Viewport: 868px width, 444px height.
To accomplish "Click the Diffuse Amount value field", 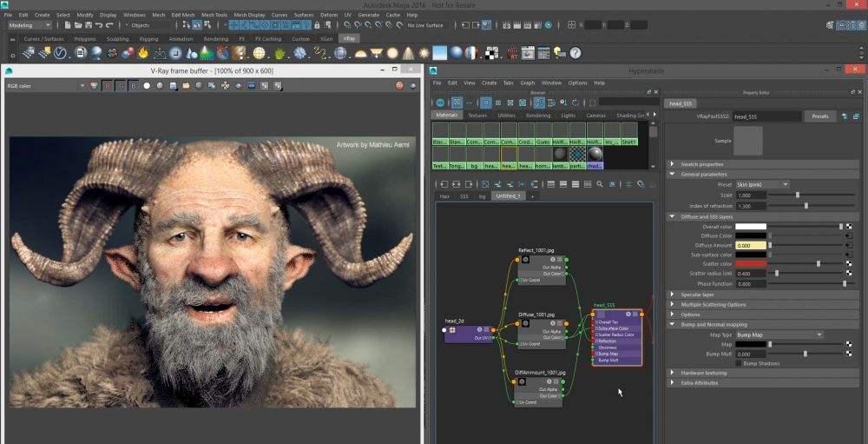I will [x=751, y=246].
